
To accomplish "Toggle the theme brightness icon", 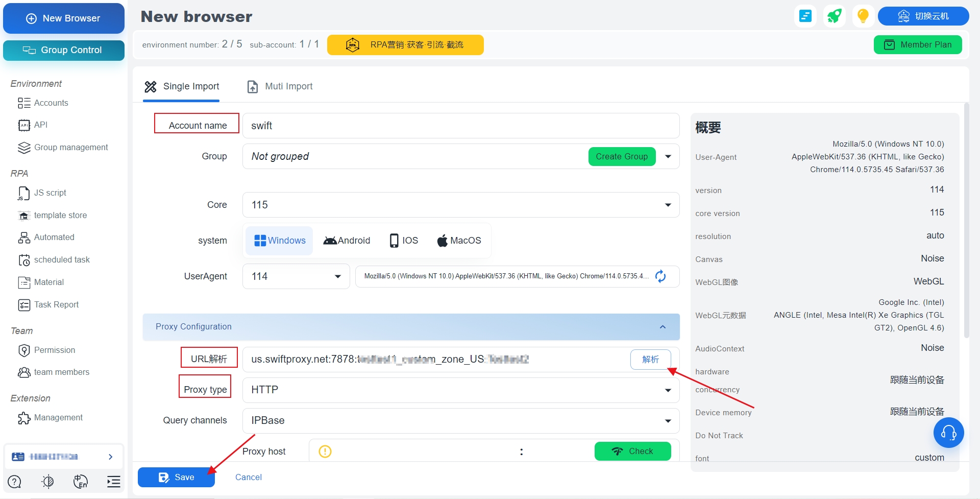I will (x=47, y=481).
